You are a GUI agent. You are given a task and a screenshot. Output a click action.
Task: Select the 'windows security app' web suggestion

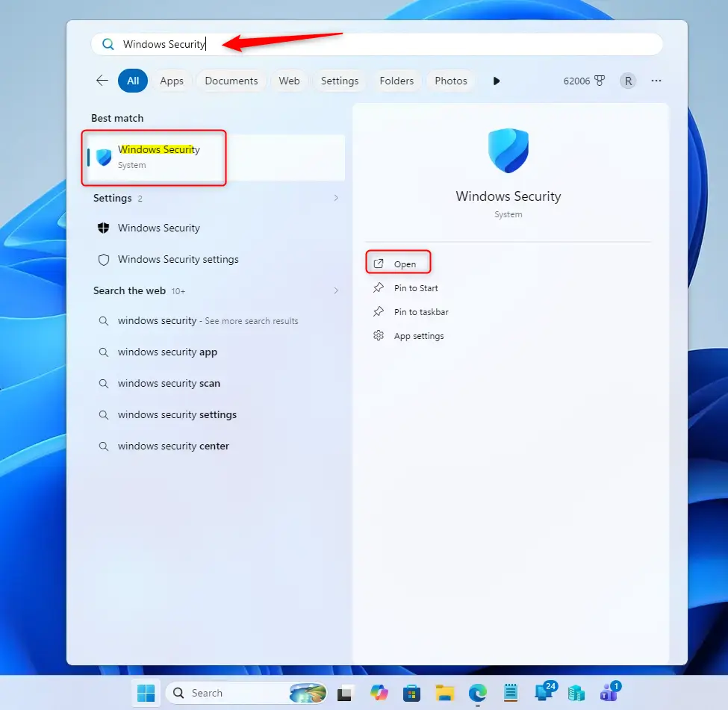coord(217,352)
